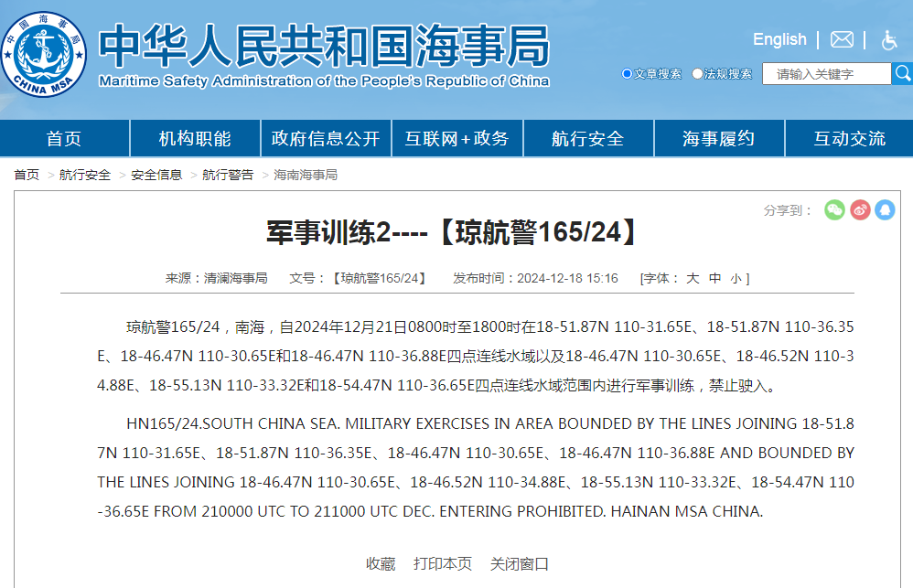Click the 打印本页 print link

pyautogui.click(x=443, y=563)
